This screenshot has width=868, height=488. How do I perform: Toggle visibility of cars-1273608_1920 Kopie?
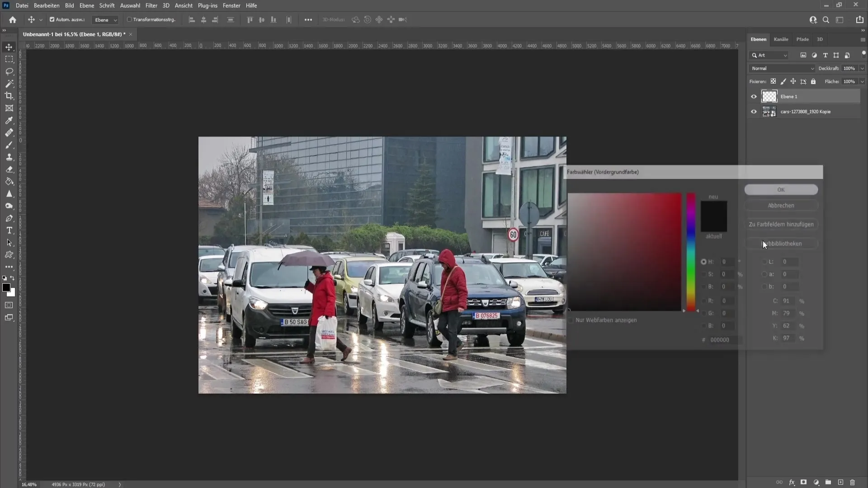point(754,112)
